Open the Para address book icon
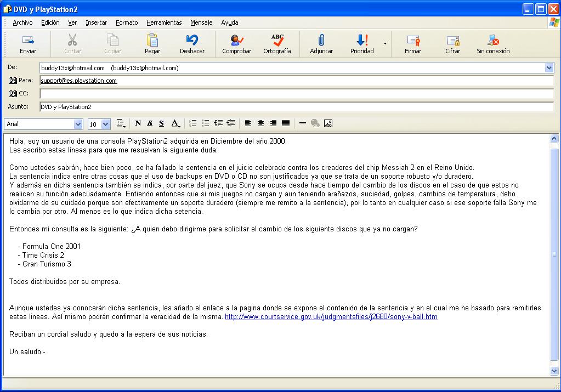Screen dimensions: 561x392 click(x=13, y=81)
